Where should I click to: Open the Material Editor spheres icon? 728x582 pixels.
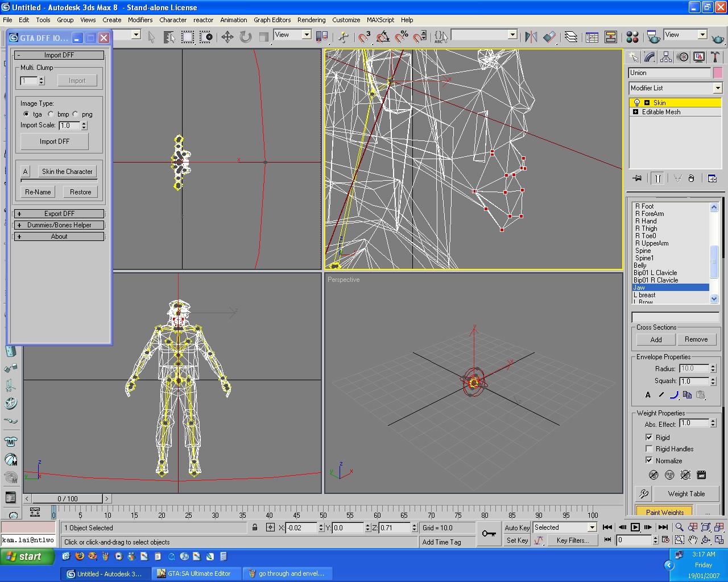(632, 37)
